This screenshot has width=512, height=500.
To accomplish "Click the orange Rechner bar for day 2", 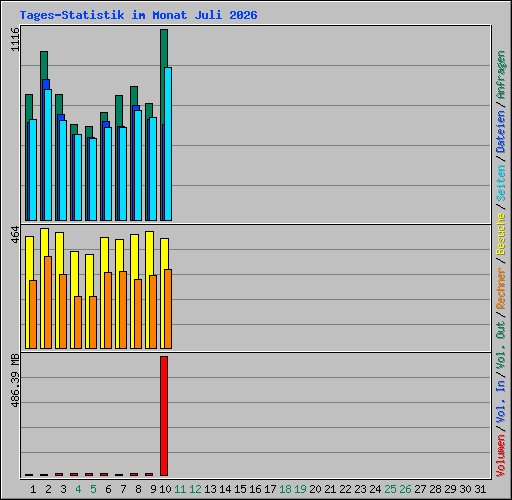I will tap(48, 302).
